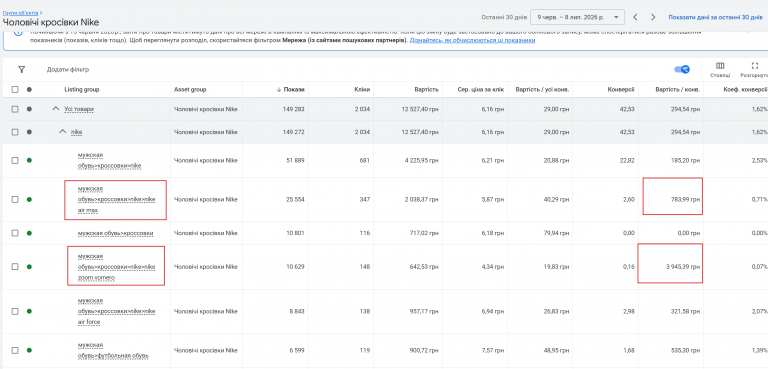Click the filter funnel icon
Image resolution: width=768 pixels, height=369 pixels.
pyautogui.click(x=22, y=70)
